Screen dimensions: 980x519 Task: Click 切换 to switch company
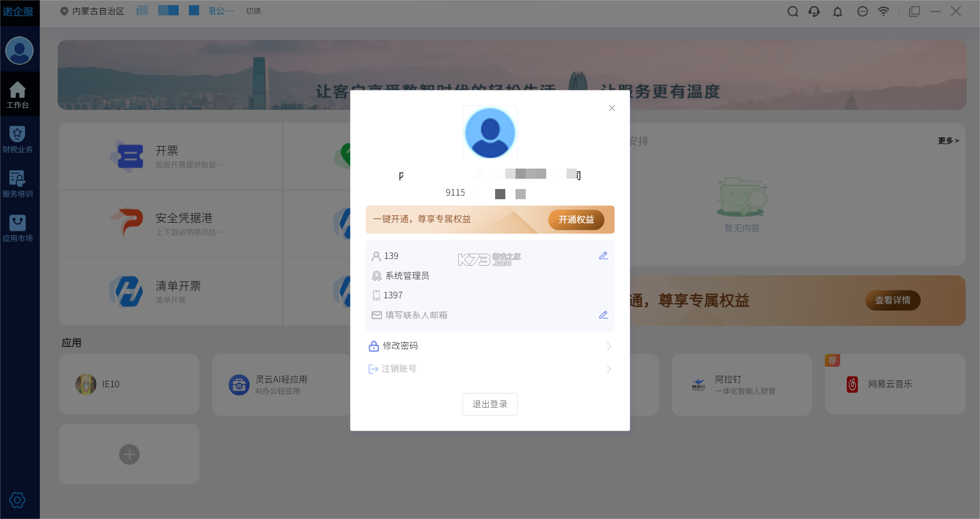click(x=253, y=11)
